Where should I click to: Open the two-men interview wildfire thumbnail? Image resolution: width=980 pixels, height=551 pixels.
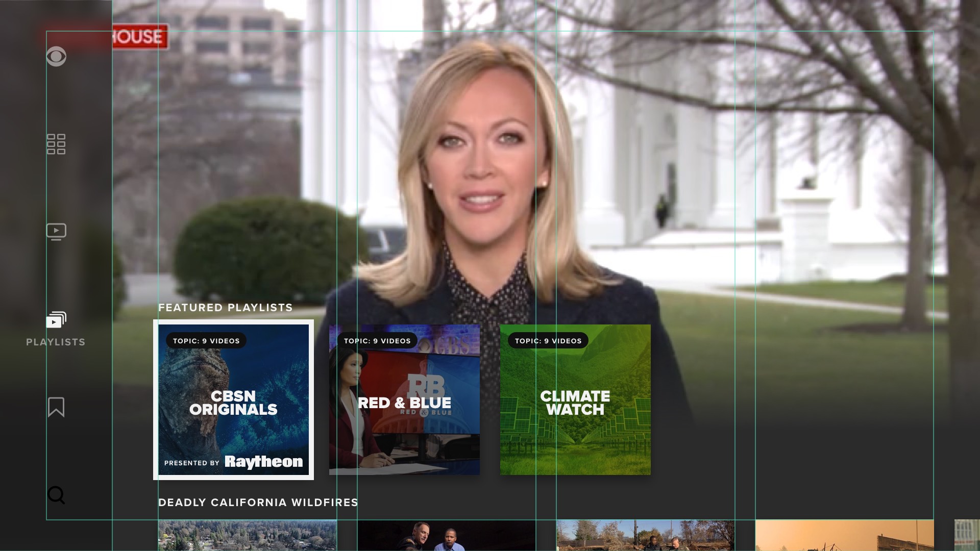[446, 536]
